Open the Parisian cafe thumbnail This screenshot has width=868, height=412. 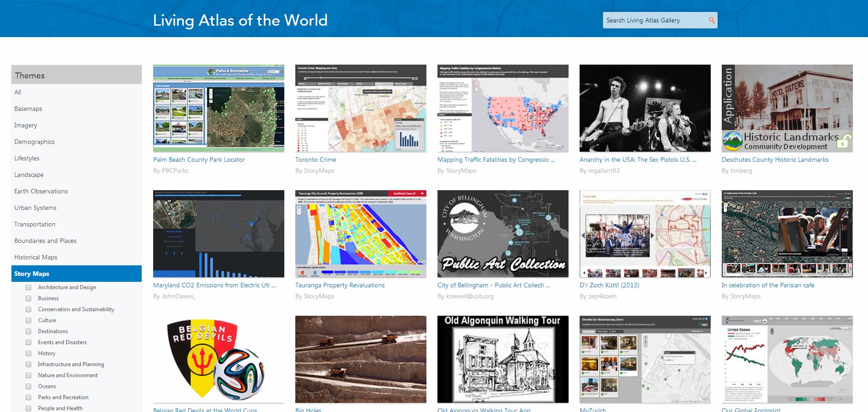787,234
